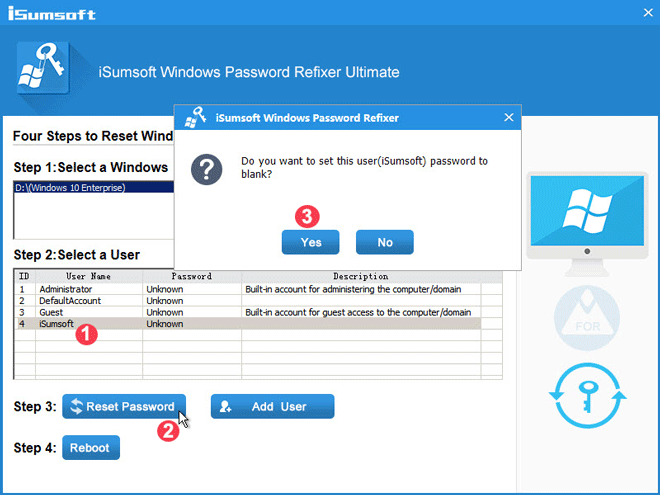660x495 pixels.
Task: Click No in the confirmation dialog
Action: pos(385,242)
